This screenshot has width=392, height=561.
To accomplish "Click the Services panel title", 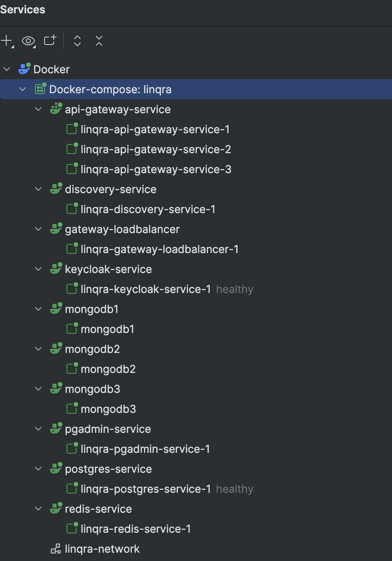I will coord(22,10).
